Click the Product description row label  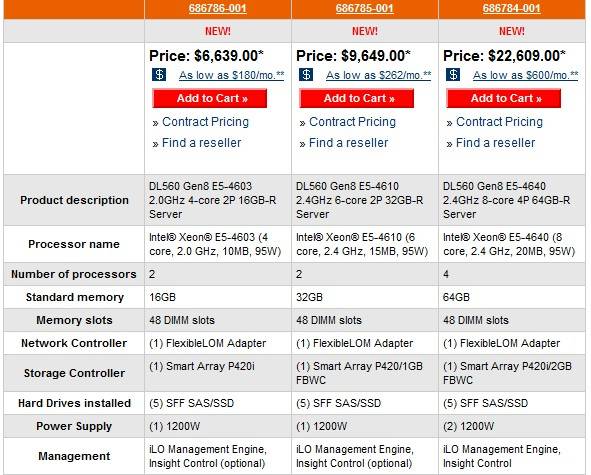(x=74, y=200)
